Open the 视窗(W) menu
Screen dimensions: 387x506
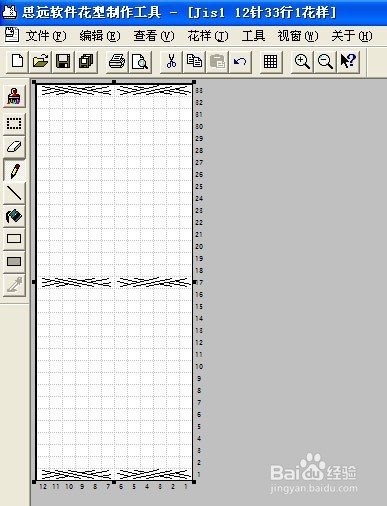(x=298, y=36)
